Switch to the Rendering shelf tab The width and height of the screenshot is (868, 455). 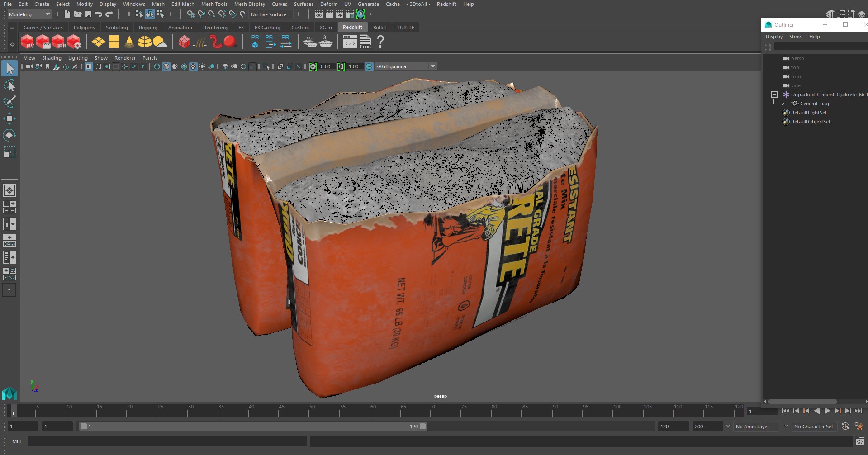[x=215, y=28]
